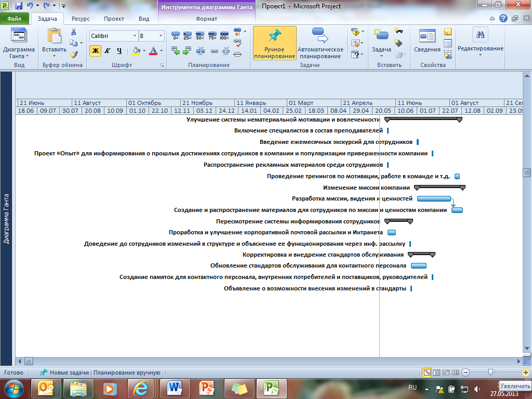Click the Insert Milestone diamond icon
This screenshot has height=399, width=532.
(398, 43)
